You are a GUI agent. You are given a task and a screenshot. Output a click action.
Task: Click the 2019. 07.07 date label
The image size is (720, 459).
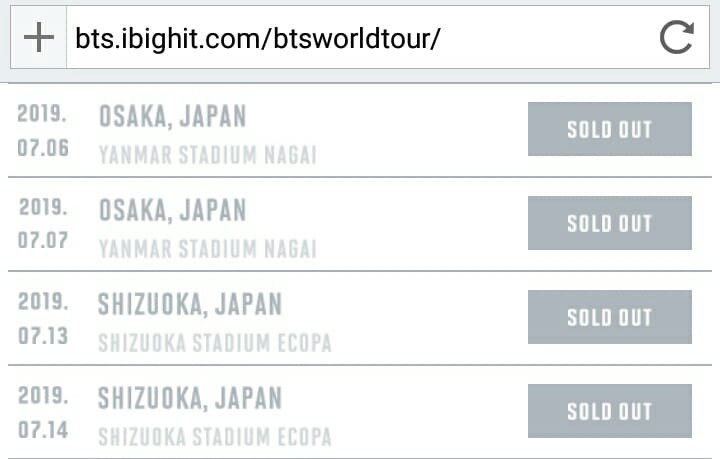point(43,224)
